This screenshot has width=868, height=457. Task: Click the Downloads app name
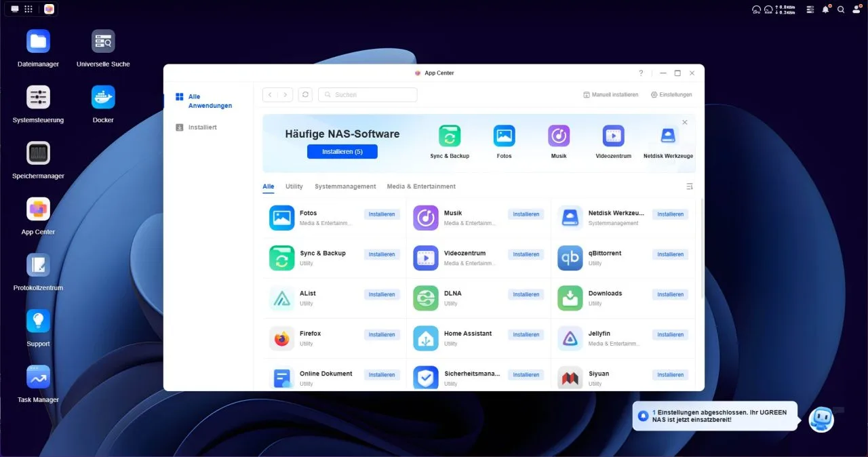coord(605,294)
